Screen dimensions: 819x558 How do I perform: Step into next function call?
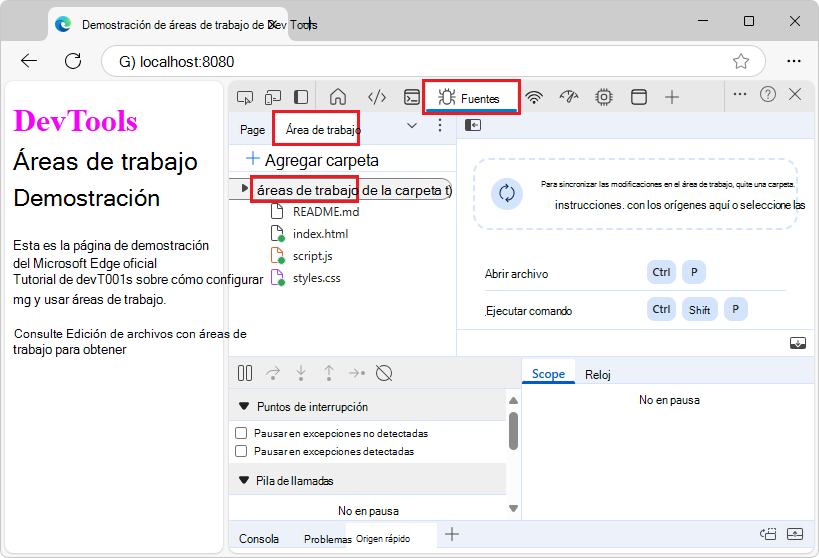point(301,373)
